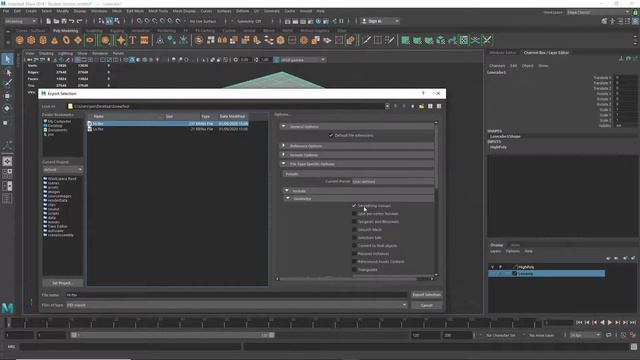Toggle Default file extensions checkbox

(331, 136)
